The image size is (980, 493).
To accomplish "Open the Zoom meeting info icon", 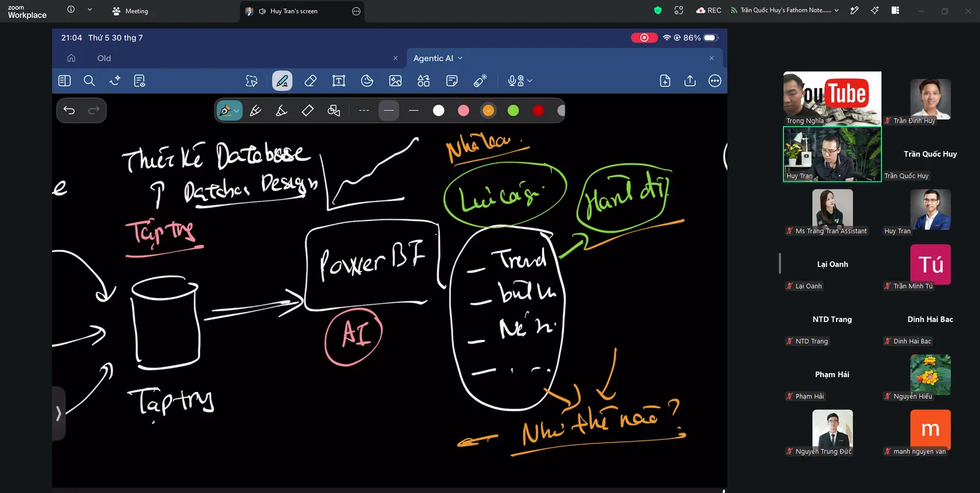I will (71, 10).
